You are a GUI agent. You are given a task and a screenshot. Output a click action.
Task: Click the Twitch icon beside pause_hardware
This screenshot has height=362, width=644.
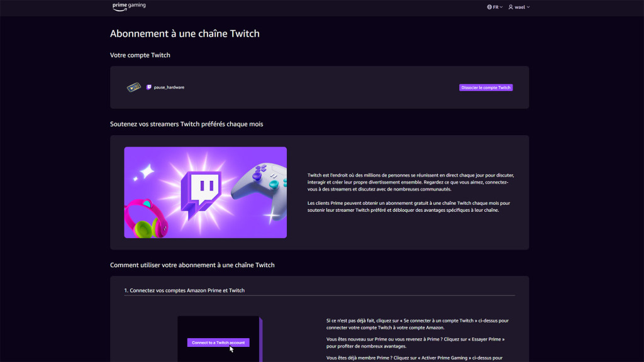point(148,87)
